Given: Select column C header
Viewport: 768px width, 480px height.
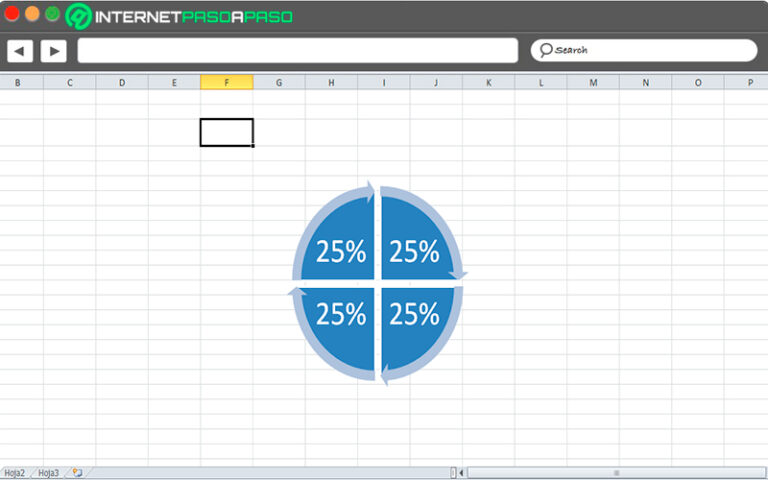Looking at the screenshot, I should click(x=70, y=82).
